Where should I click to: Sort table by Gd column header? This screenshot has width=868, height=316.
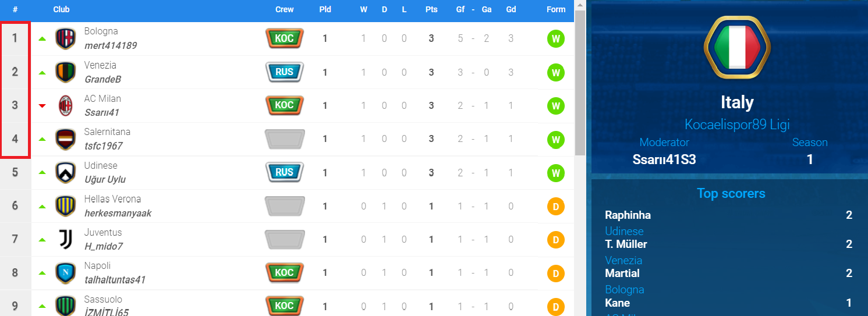tap(511, 9)
